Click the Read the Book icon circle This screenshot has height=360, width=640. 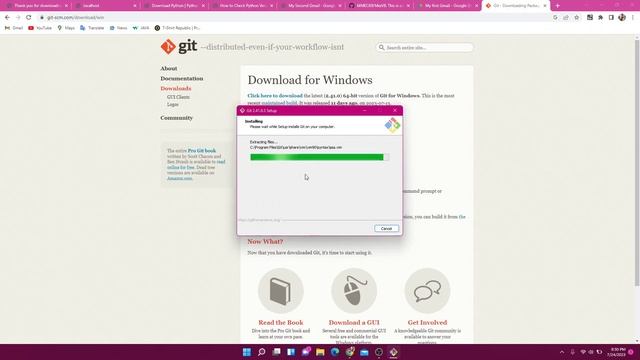(281, 291)
